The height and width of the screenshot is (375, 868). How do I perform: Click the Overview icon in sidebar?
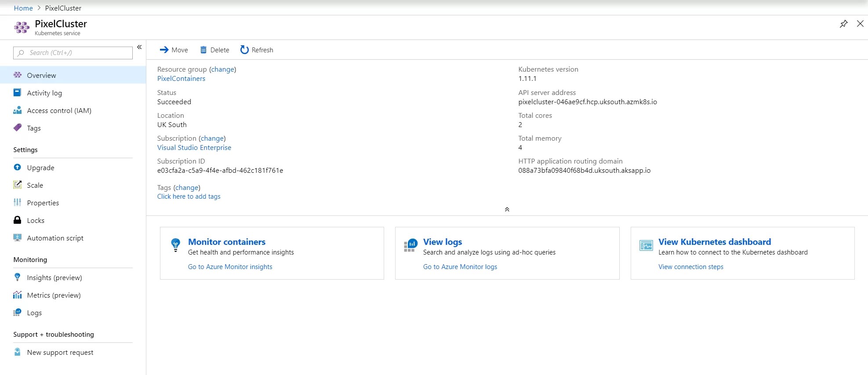pos(18,75)
